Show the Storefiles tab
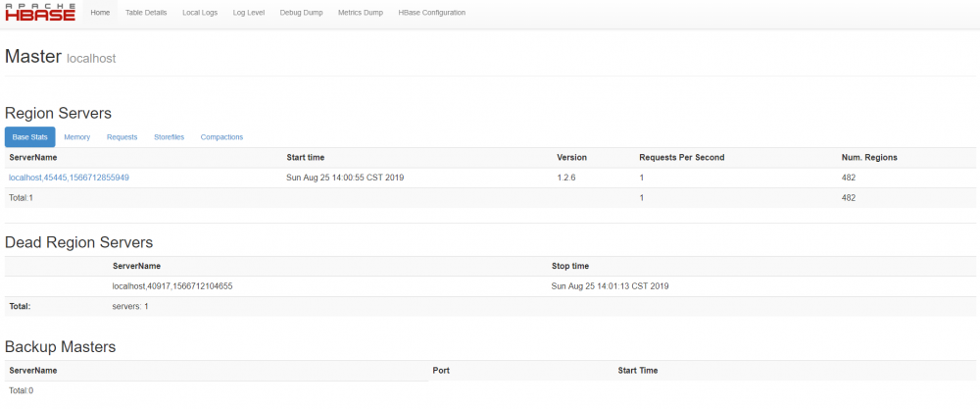The width and height of the screenshot is (980, 409). coord(169,137)
